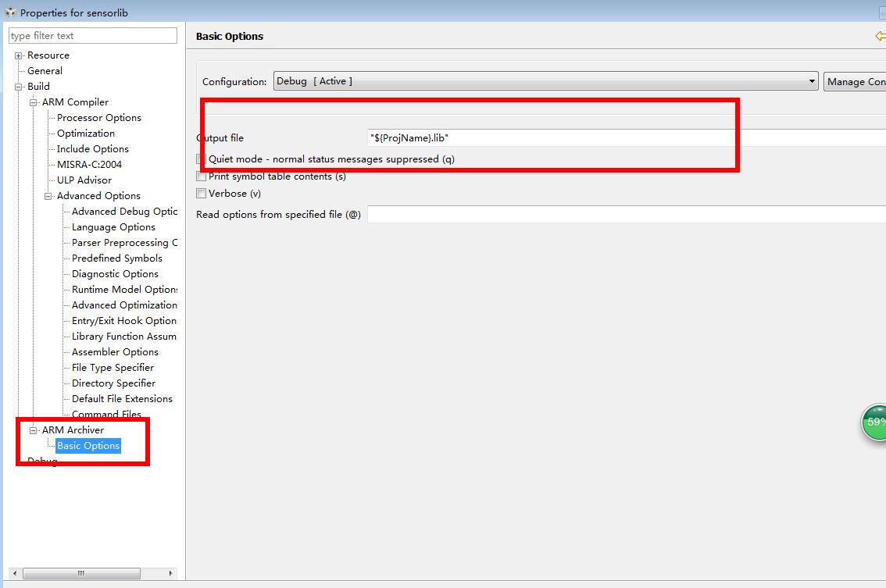
Task: Open Assembler Options page
Action: pyautogui.click(x=115, y=352)
